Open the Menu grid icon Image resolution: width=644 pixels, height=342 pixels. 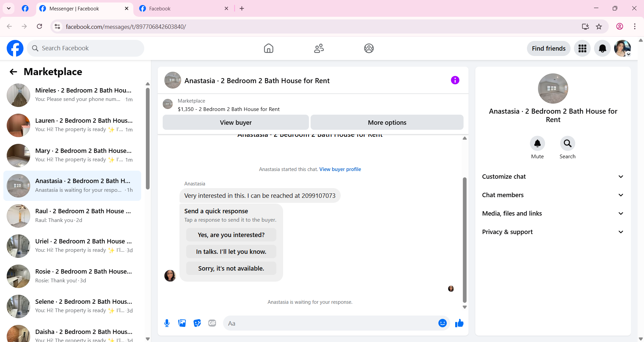(582, 48)
